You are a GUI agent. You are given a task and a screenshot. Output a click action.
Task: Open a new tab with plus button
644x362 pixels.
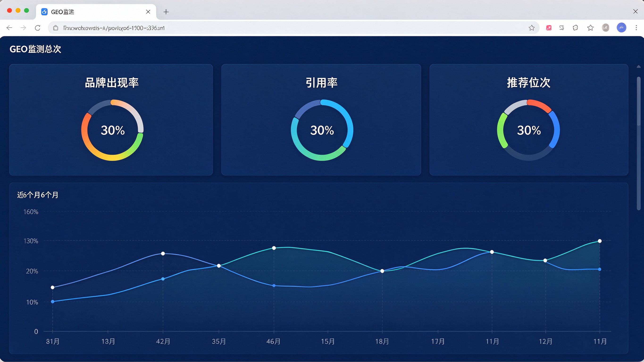(x=166, y=12)
